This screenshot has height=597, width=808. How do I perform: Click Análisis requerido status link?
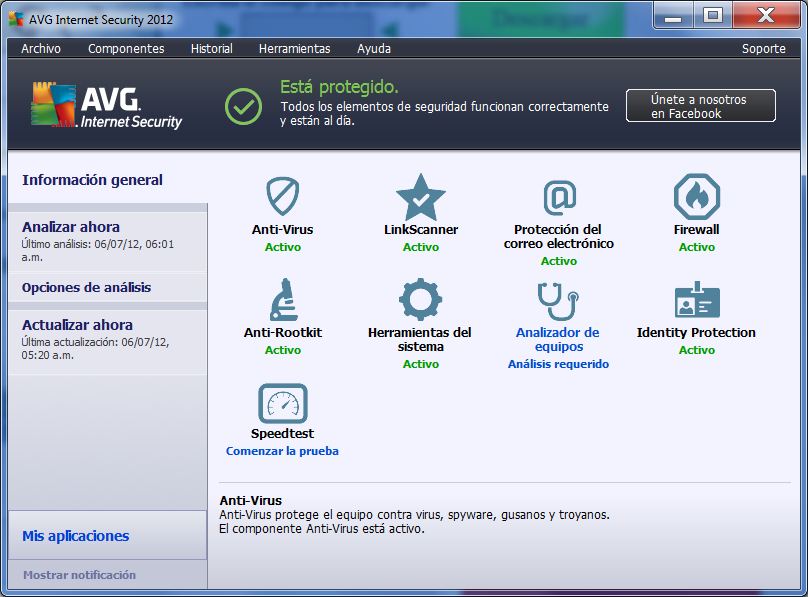pos(559,364)
